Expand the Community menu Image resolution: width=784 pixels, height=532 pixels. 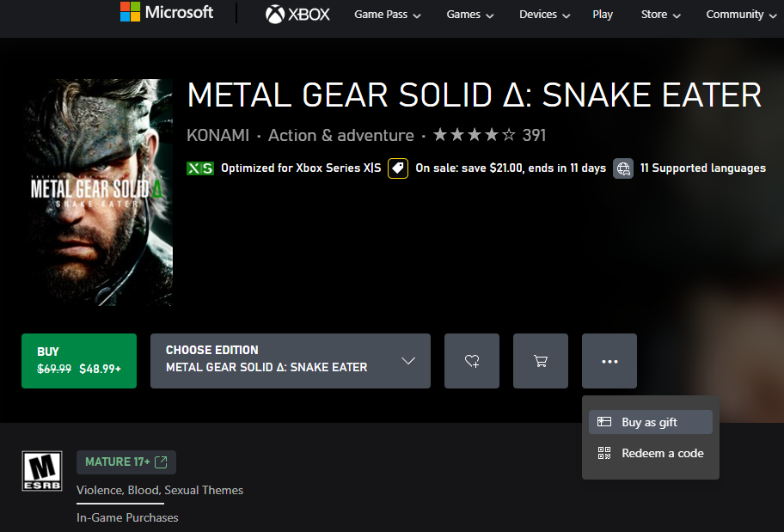point(741,15)
